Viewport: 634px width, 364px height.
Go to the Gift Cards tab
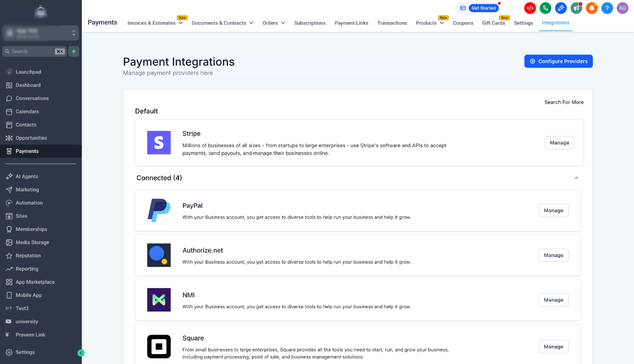coord(494,23)
